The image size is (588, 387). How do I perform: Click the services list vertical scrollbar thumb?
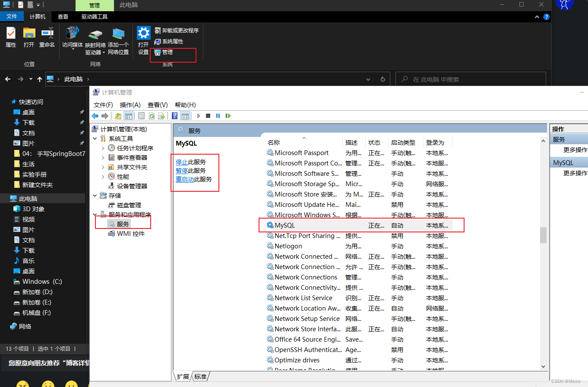pyautogui.click(x=543, y=235)
